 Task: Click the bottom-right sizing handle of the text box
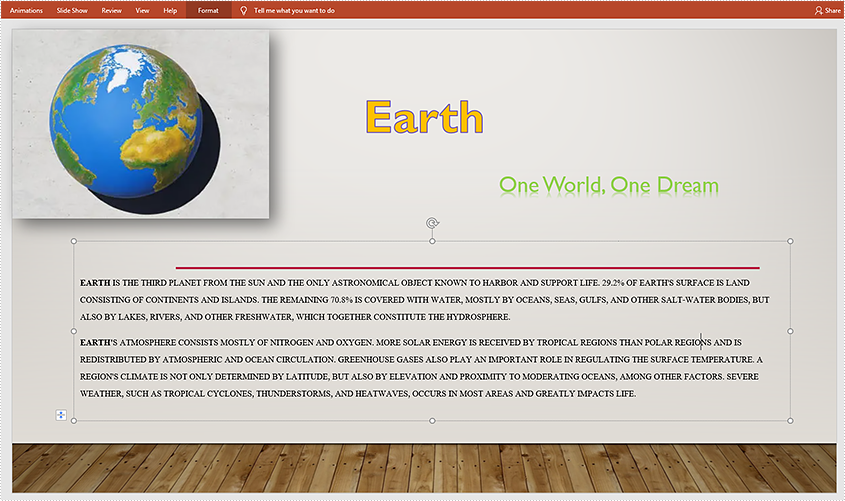coord(790,421)
